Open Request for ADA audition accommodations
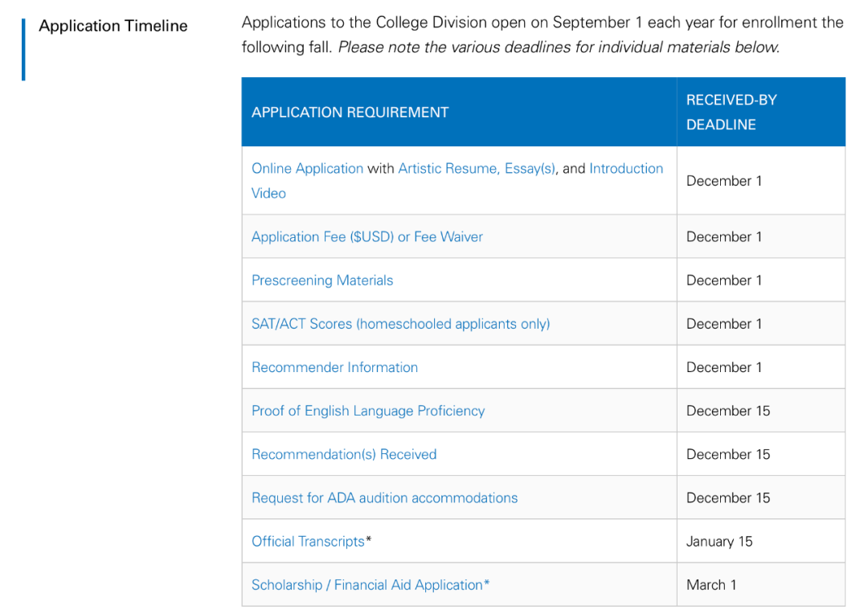 click(x=384, y=497)
